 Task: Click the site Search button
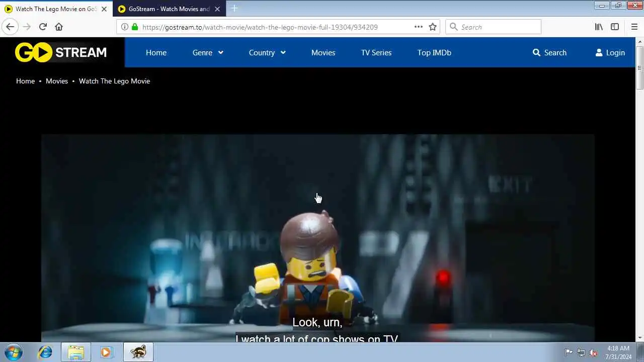point(549,52)
